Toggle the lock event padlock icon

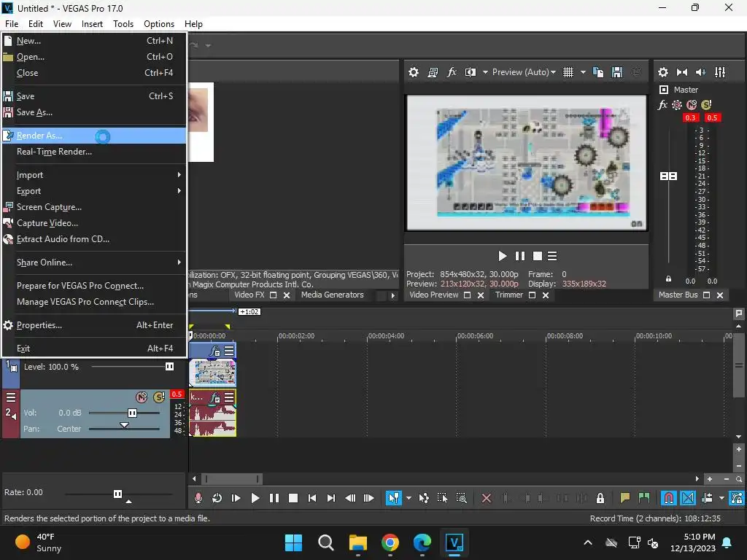600,498
